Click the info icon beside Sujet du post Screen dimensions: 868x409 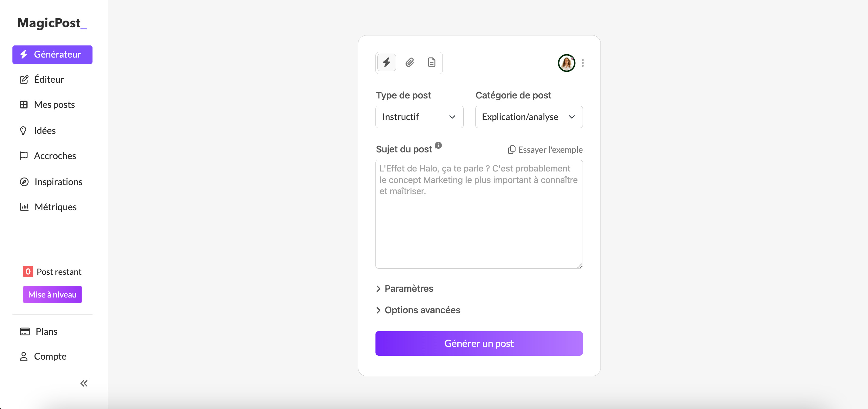pos(438,145)
